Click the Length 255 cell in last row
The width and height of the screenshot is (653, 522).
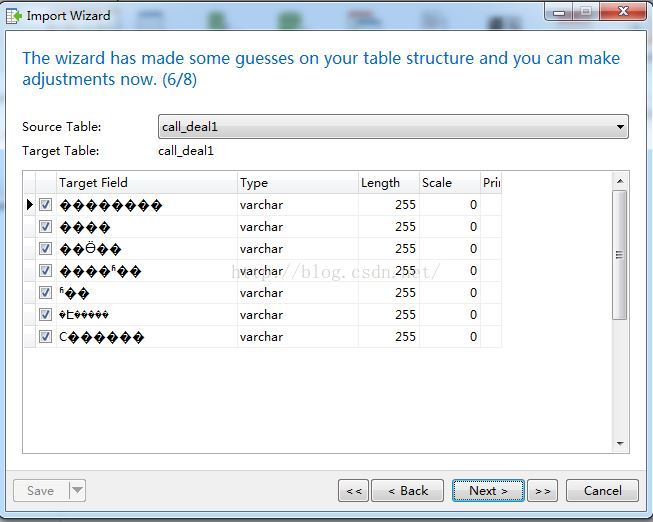pos(389,337)
